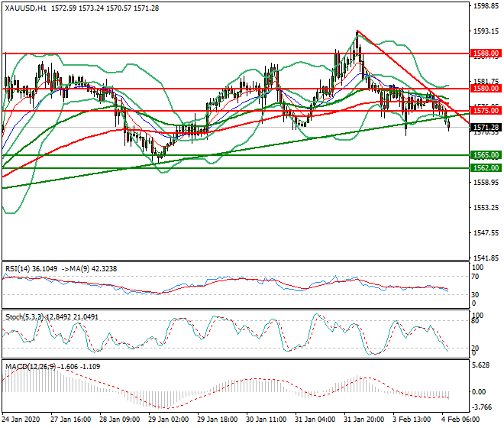Screen dimensions: 504x428
Task: Click the 1593.15 price axis value
Action: 486,31
